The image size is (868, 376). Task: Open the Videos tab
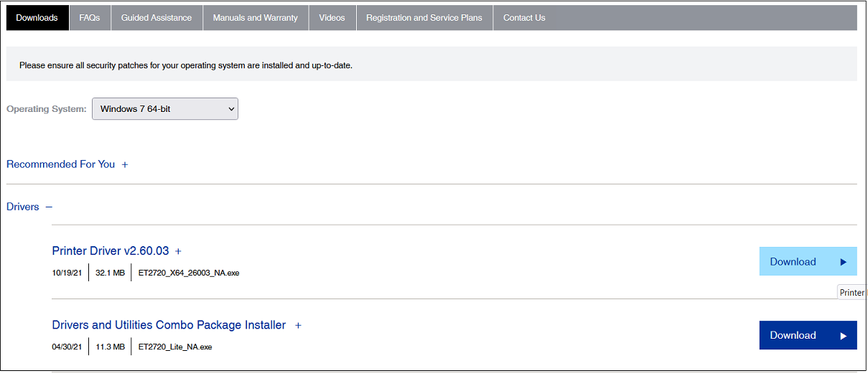(332, 18)
